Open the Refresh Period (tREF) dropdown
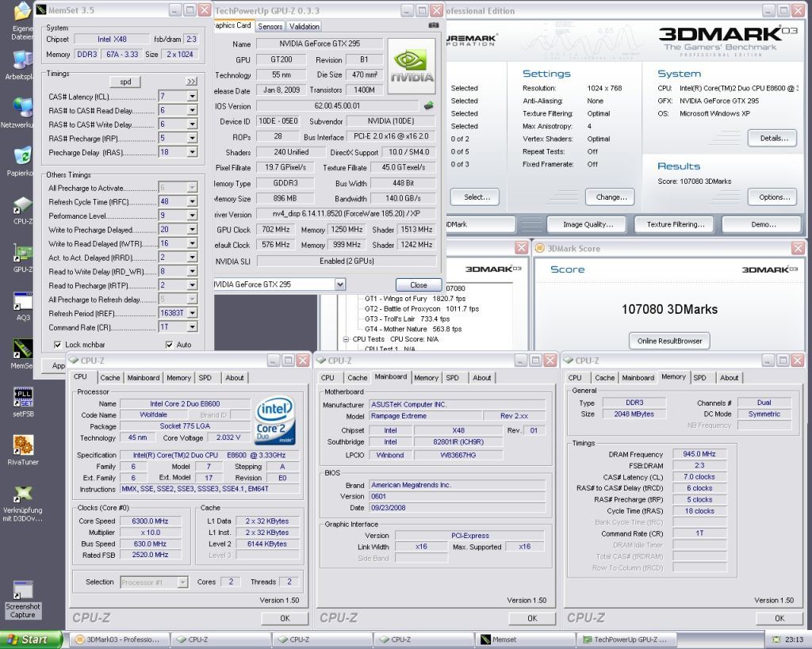This screenshot has width=812, height=649. tap(192, 313)
